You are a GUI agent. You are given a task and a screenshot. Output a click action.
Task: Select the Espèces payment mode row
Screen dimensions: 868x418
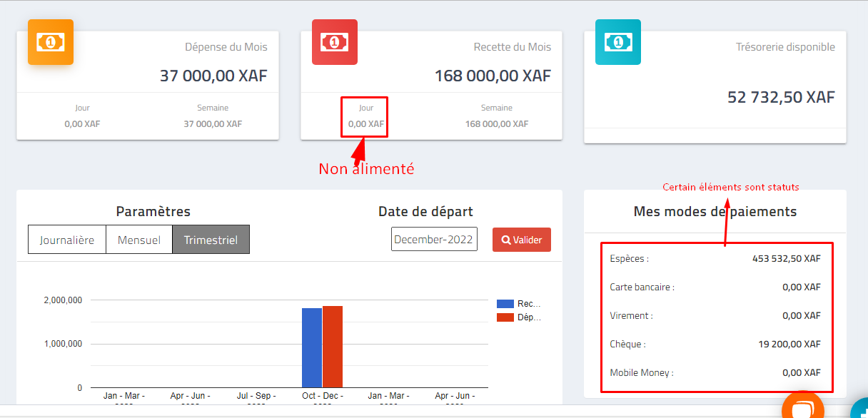(x=715, y=258)
